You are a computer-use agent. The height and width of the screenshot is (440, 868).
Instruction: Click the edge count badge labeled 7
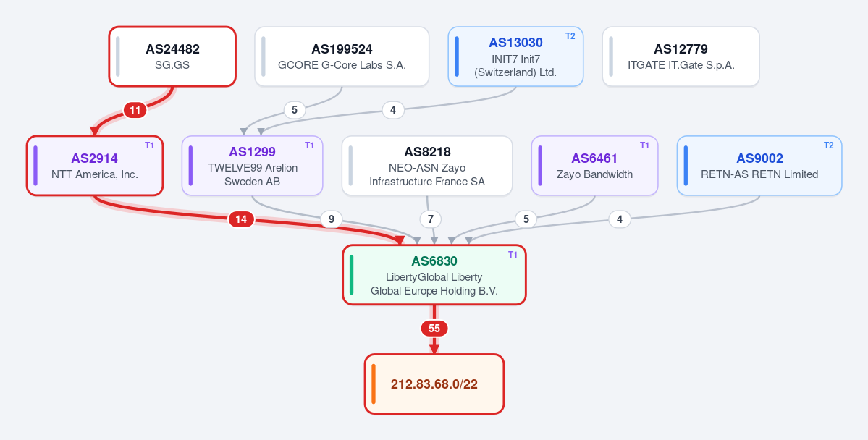[x=431, y=220]
